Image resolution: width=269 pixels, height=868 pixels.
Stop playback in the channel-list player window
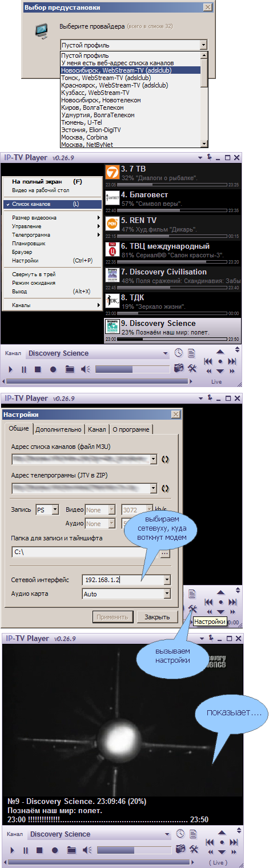[x=38, y=369]
